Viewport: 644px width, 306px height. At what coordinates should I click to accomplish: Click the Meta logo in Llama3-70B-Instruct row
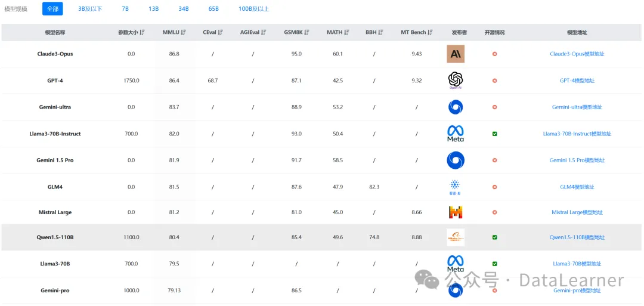(456, 134)
